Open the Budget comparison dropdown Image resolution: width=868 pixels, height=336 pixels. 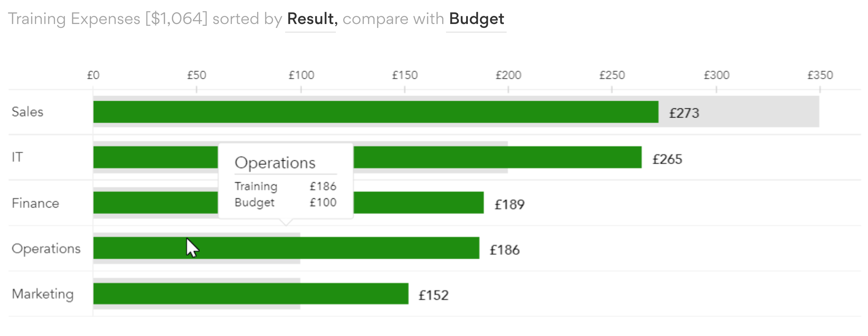(476, 19)
